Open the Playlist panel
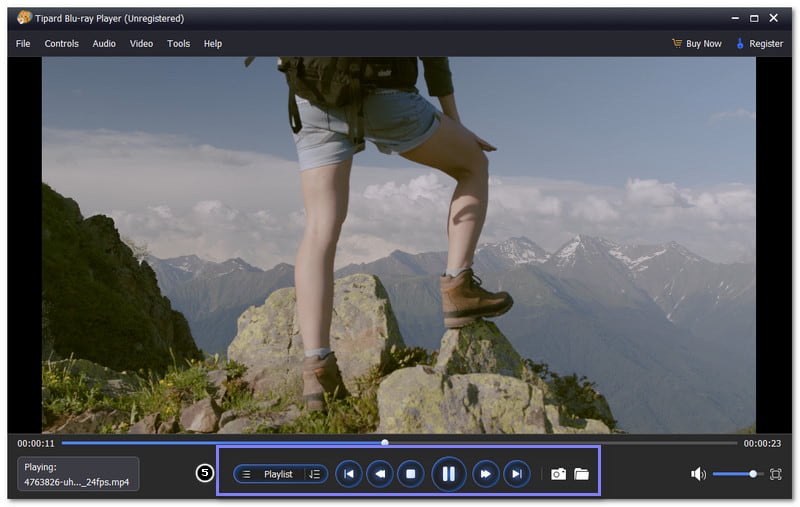 pyautogui.click(x=279, y=474)
